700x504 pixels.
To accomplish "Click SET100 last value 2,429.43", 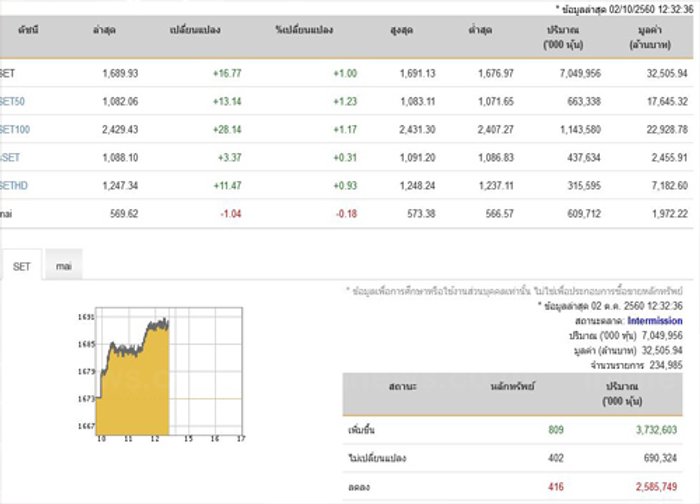I will click(x=120, y=129).
